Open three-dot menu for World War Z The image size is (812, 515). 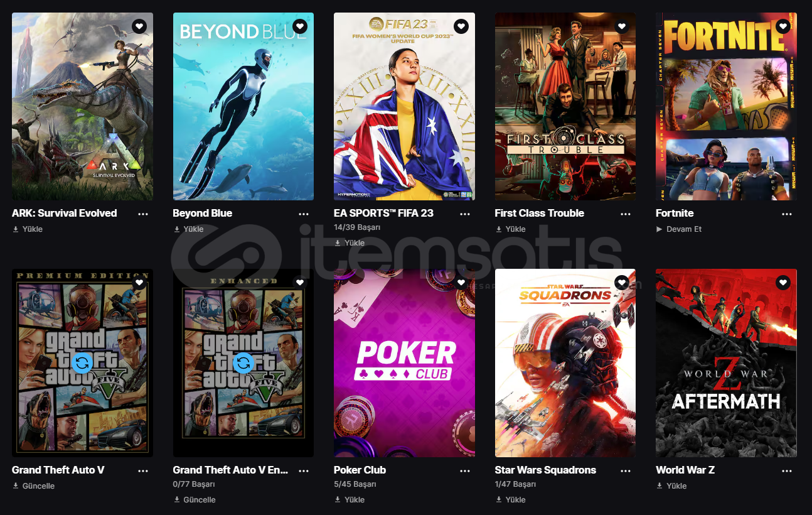coord(787,470)
